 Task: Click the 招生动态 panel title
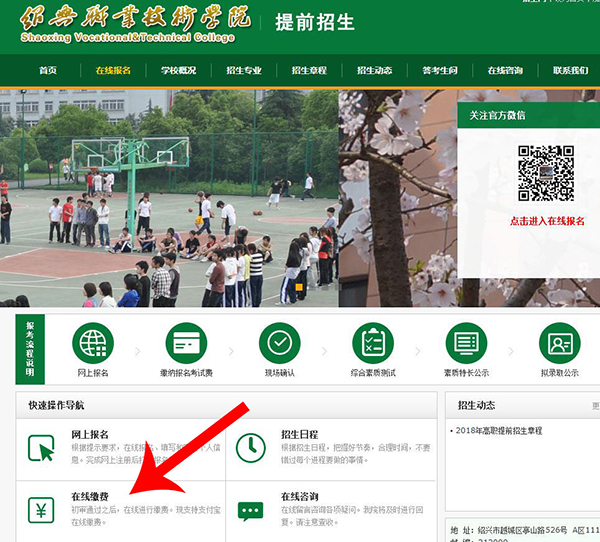tap(476, 405)
